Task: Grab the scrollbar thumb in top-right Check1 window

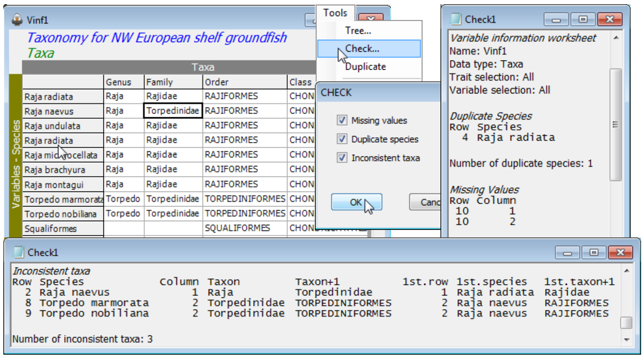Action: pos(616,124)
